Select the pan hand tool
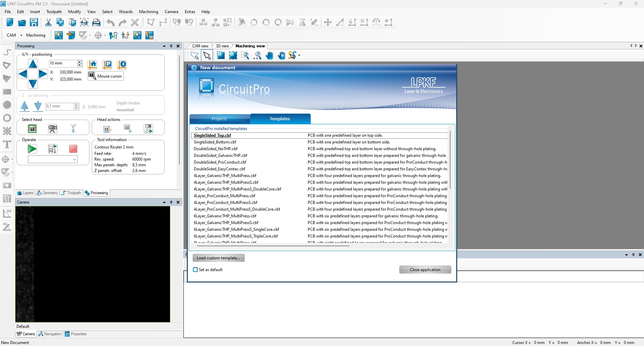 tap(269, 55)
